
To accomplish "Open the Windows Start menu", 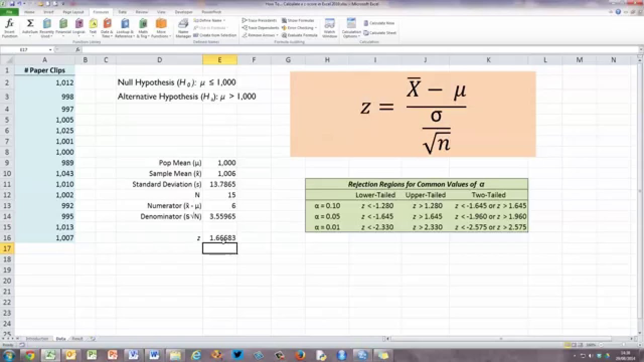I will (10, 355).
